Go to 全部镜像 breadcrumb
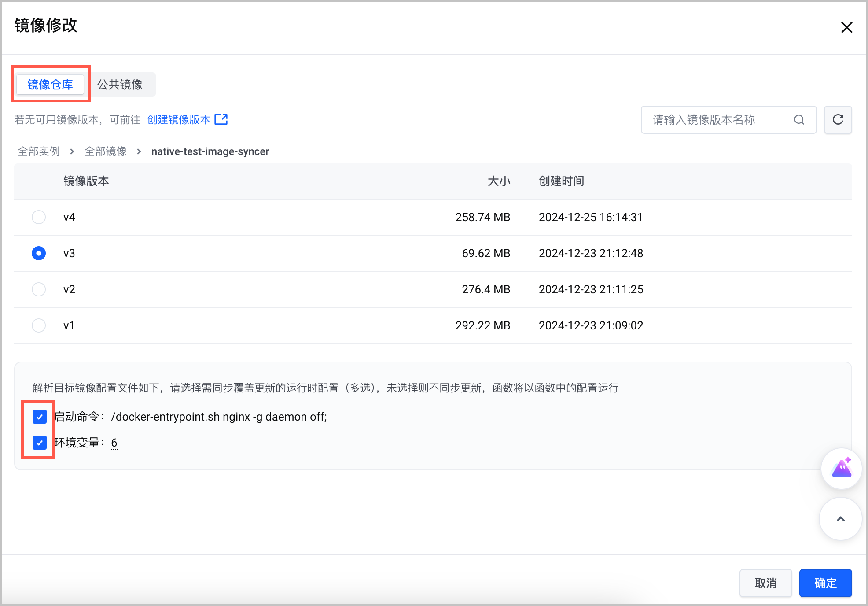Image resolution: width=868 pixels, height=606 pixels. pos(106,151)
